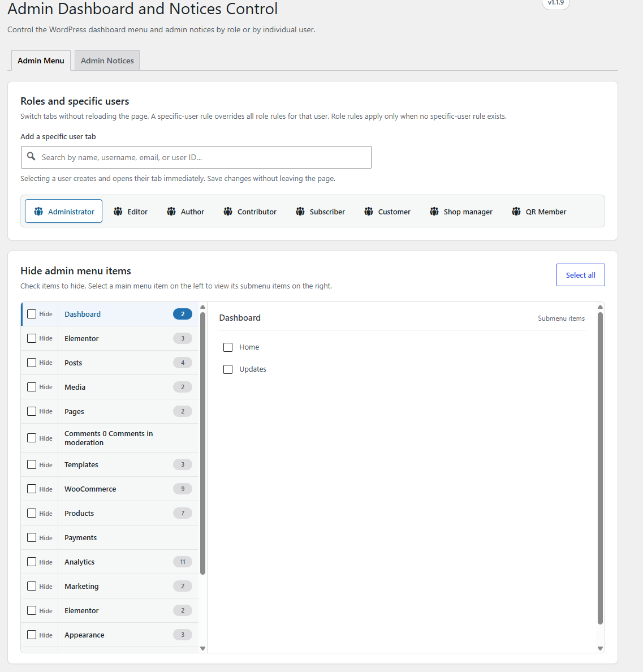Click the Contributor role group icon
The image size is (643, 672).
[x=228, y=212]
